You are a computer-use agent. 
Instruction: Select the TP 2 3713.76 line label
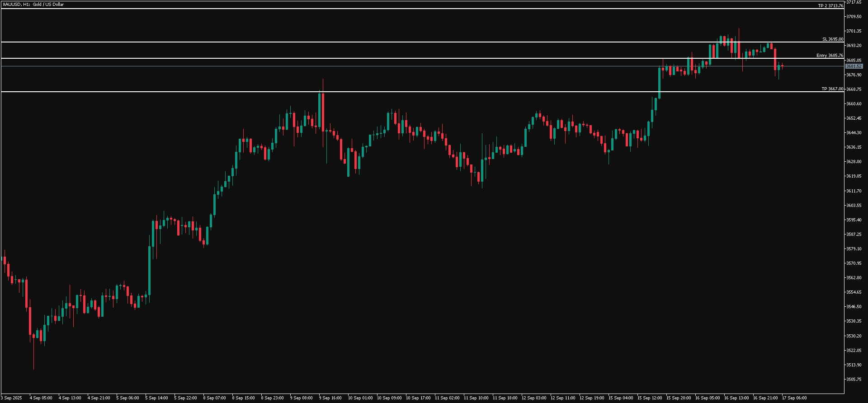pyautogui.click(x=830, y=6)
